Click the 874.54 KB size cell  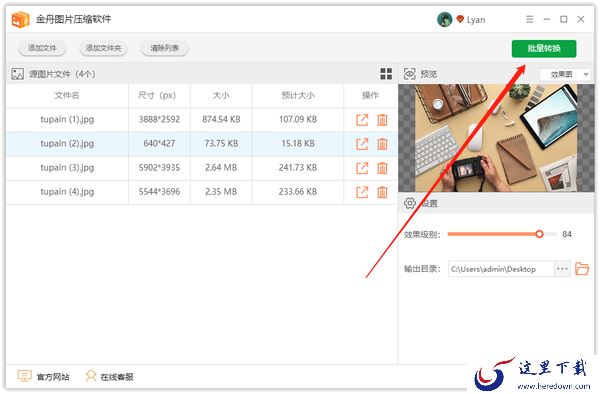221,119
